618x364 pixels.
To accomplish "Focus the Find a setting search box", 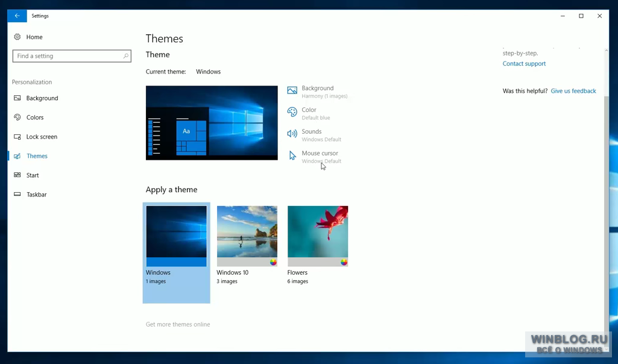I will pyautogui.click(x=72, y=56).
